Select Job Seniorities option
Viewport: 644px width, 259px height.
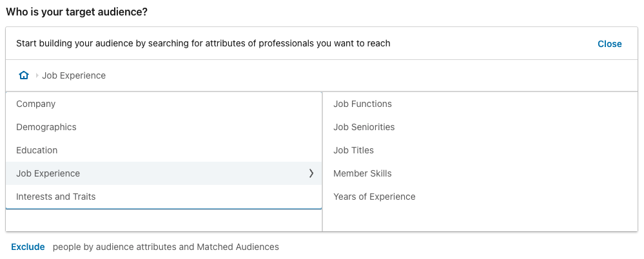pos(364,127)
